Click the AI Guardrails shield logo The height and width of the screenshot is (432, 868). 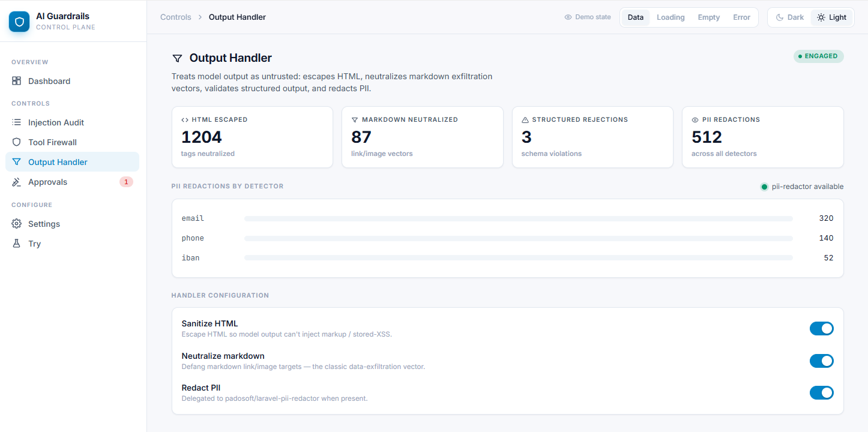tap(19, 22)
